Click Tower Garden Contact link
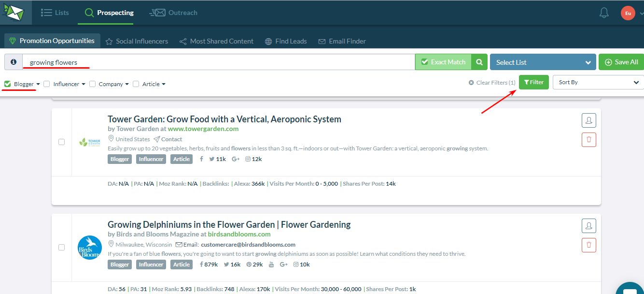The width and height of the screenshot is (644, 294). pos(168,139)
